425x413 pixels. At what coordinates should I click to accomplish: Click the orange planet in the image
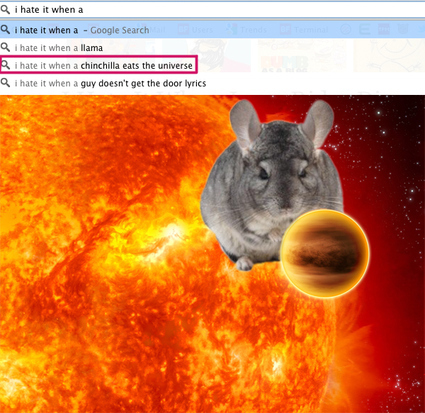point(325,253)
